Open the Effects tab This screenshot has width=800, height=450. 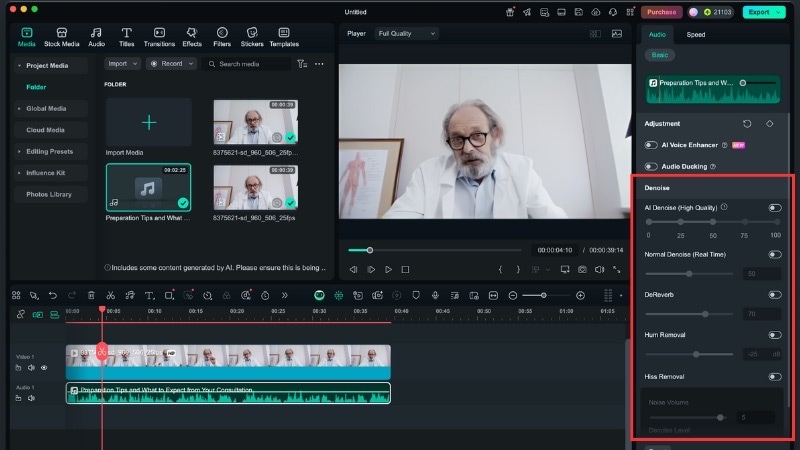[x=192, y=37]
